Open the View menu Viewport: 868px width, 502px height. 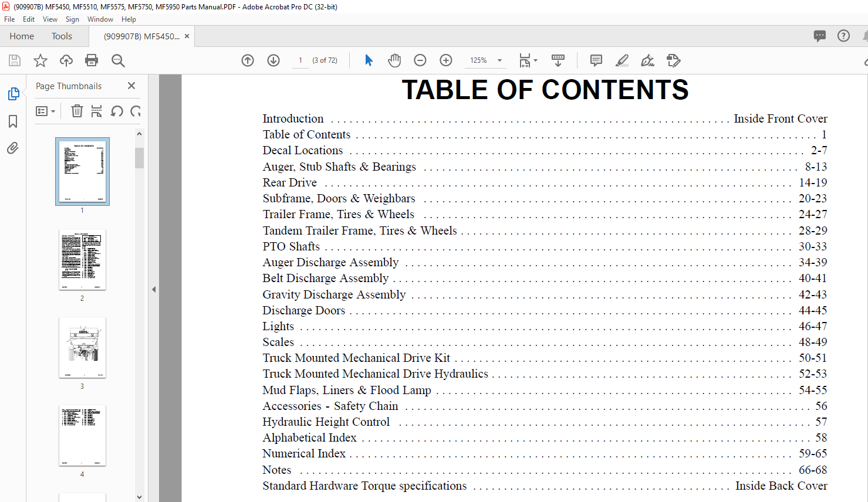(x=50, y=19)
